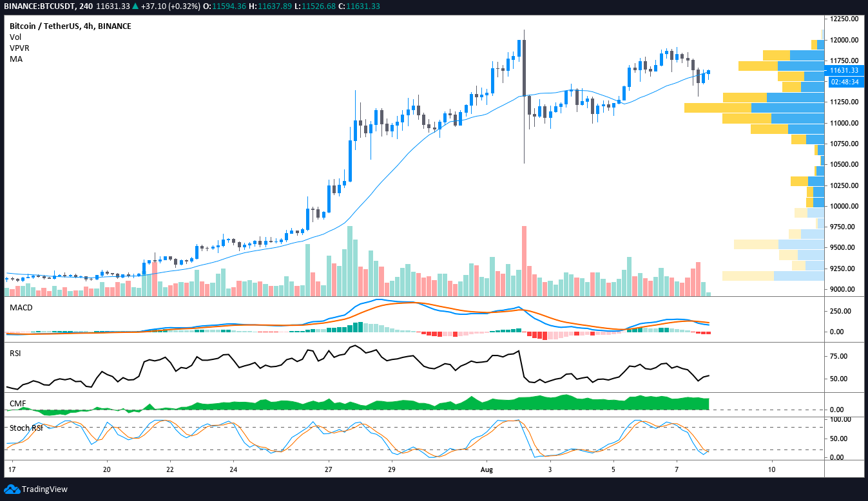Click the Stoch RSI pane label
This screenshot has height=501, width=868.
(x=26, y=428)
